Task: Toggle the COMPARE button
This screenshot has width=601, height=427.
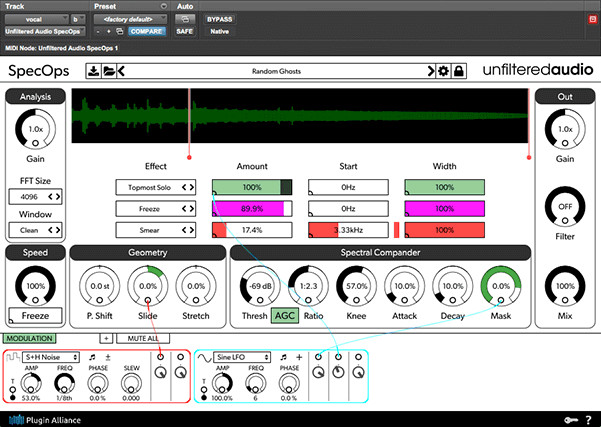Action: coord(147,31)
